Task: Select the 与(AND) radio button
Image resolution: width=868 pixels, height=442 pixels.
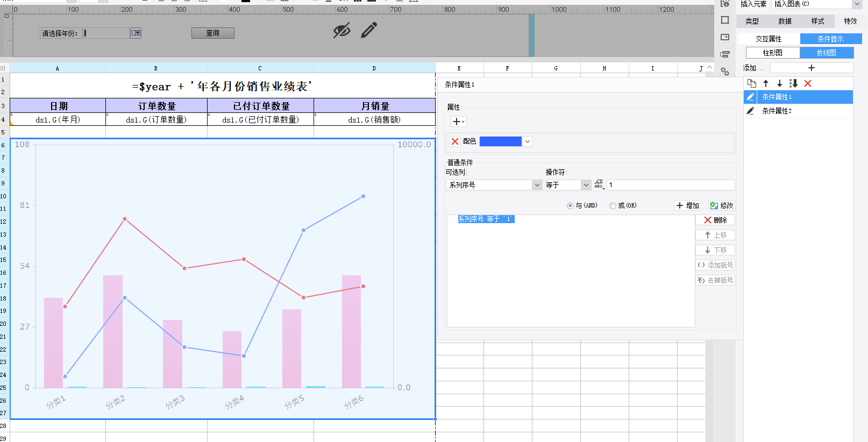Action: point(570,205)
